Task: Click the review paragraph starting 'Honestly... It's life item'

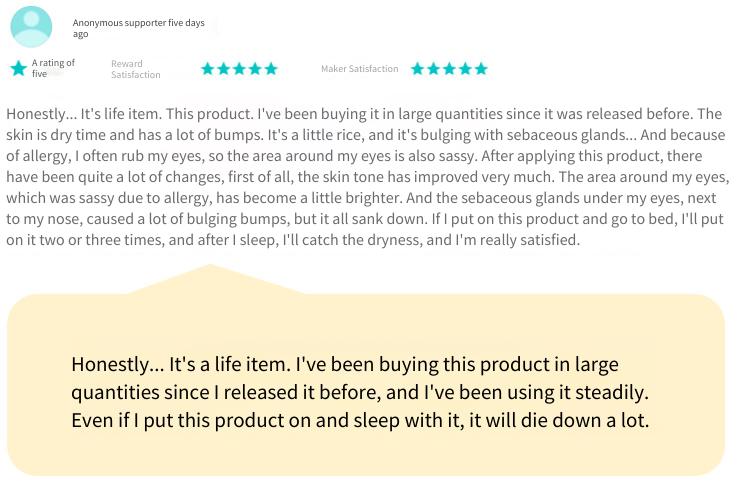Action: coord(368,177)
